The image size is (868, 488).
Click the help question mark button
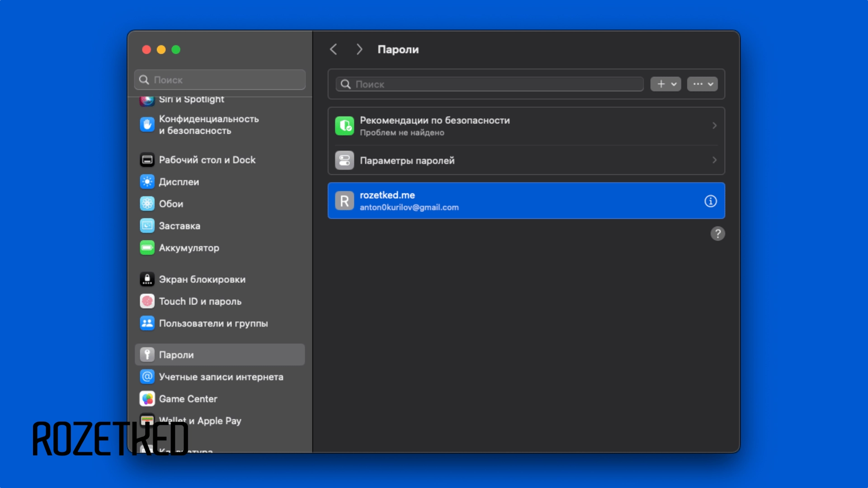717,234
